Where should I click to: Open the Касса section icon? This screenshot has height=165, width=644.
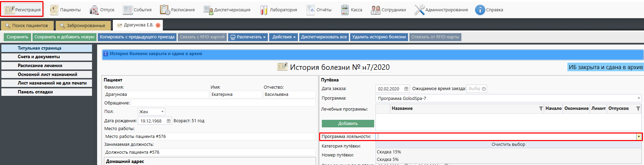345,10
